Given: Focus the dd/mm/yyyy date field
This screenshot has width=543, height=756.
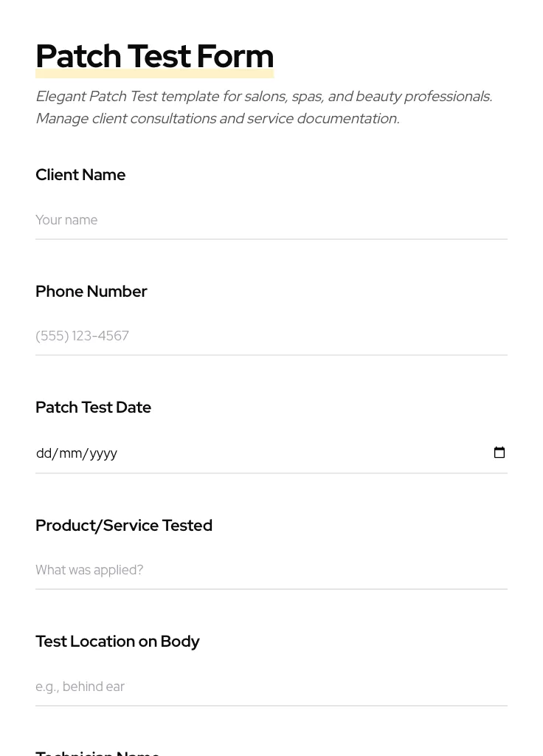Looking at the screenshot, I should (x=148, y=453).
